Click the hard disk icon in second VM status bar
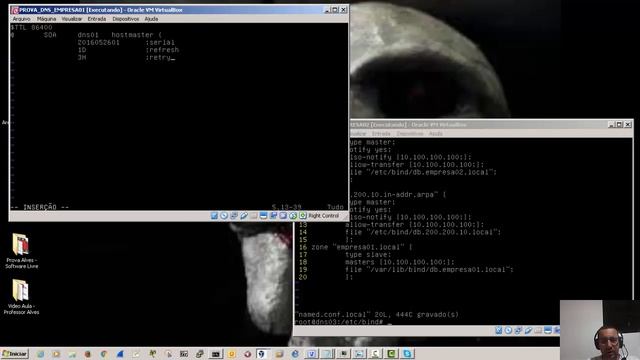The height and width of the screenshot is (360, 640). [499, 330]
